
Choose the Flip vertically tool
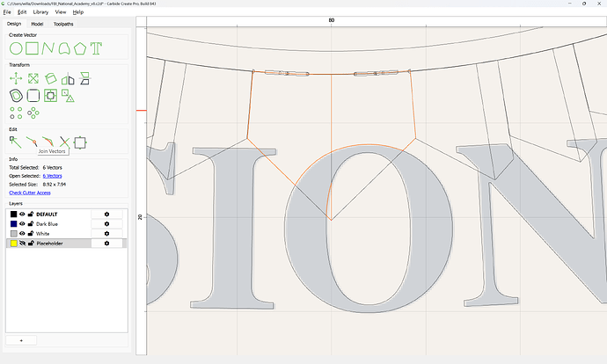pos(84,78)
